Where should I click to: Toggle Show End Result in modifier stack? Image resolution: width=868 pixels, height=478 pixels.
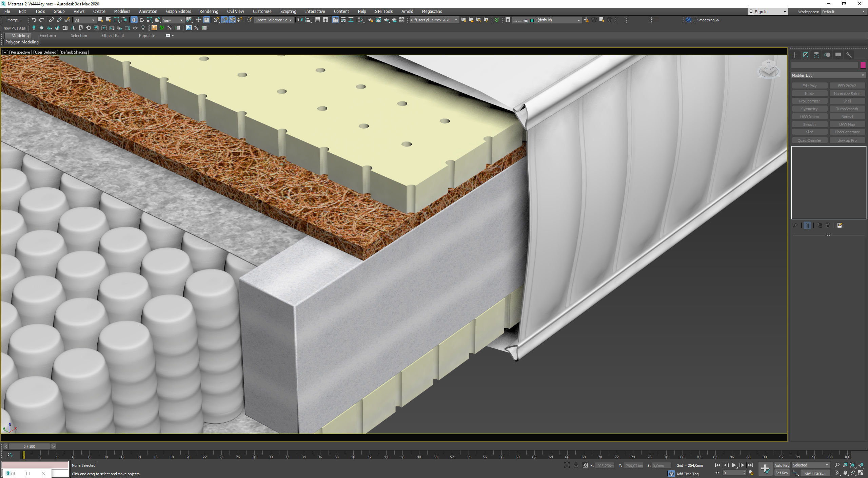point(807,226)
